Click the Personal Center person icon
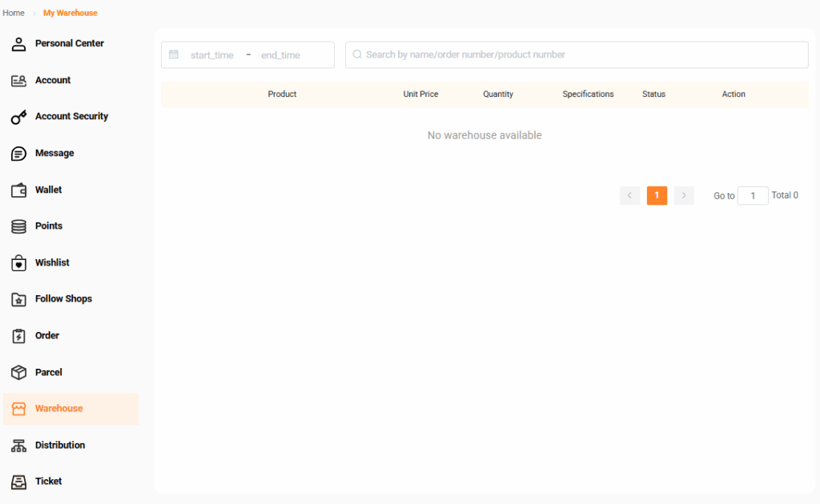 click(18, 44)
